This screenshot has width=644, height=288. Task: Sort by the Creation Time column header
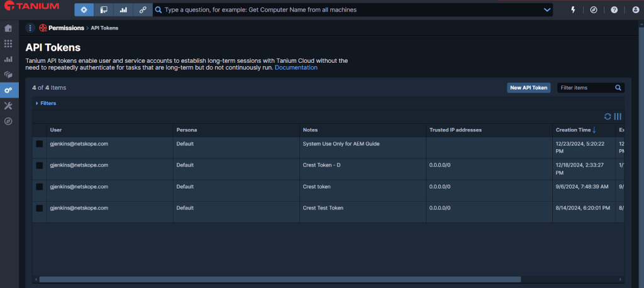(x=573, y=130)
